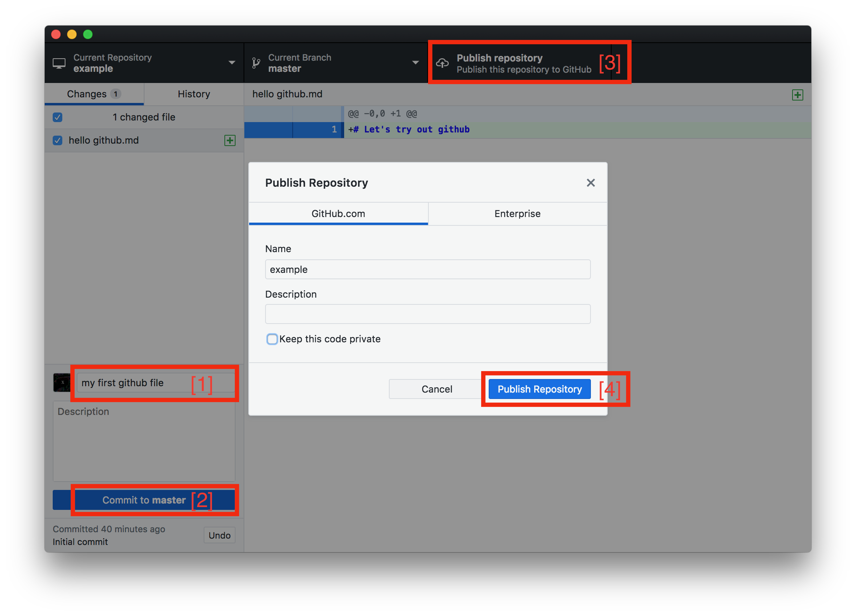Uncheck the hello github.md file checkbox

click(x=57, y=140)
